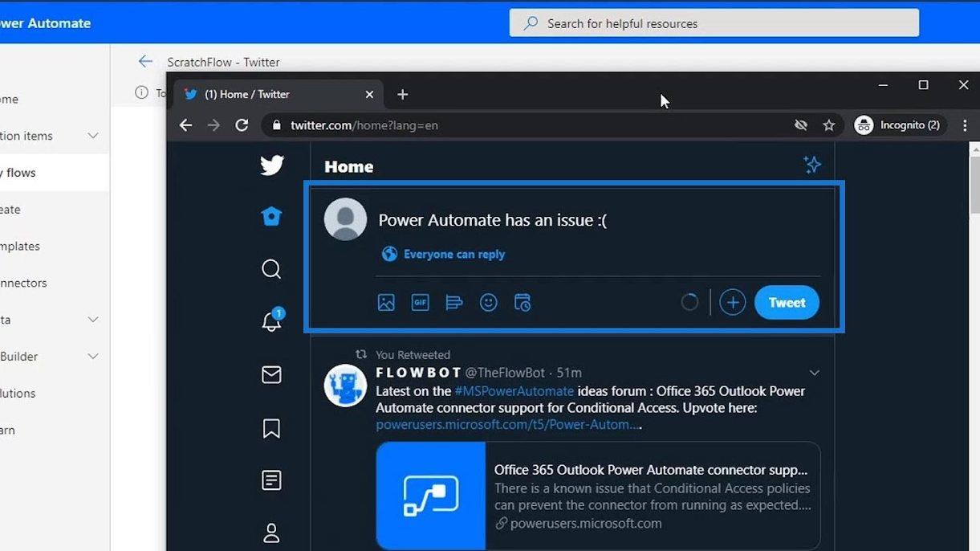
Task: Reload the Twitter page
Action: click(x=242, y=125)
